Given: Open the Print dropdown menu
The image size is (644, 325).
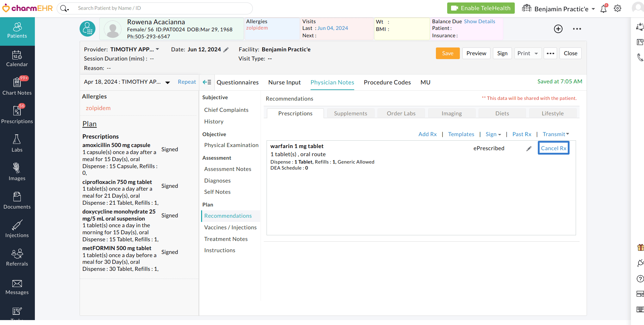Looking at the screenshot, I should click(527, 53).
